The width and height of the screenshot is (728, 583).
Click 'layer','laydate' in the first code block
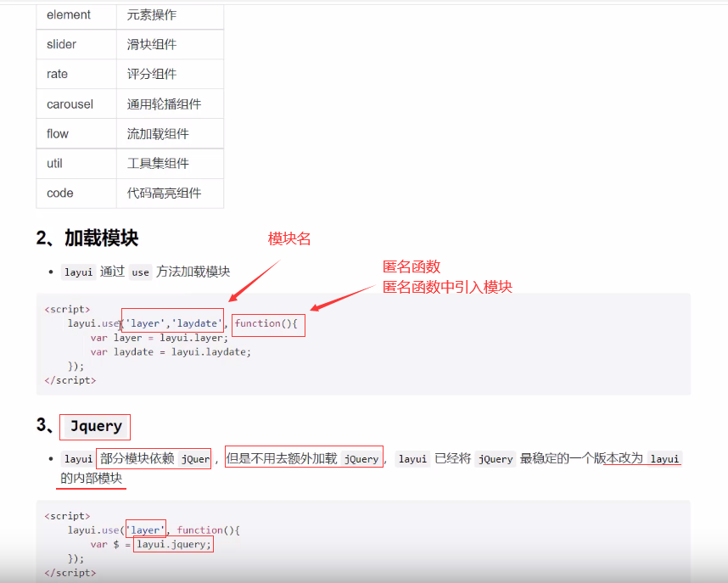tap(174, 323)
